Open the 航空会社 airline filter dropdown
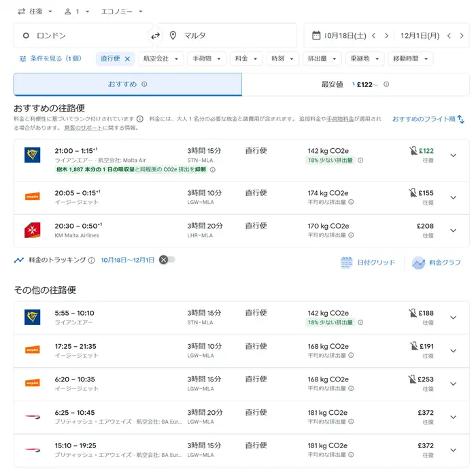This screenshot has height=476, width=476. (x=160, y=59)
